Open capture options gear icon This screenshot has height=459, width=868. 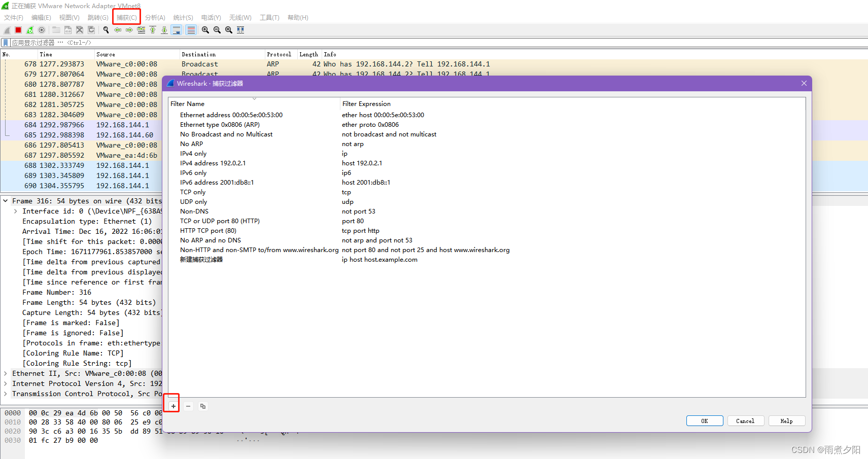click(42, 30)
